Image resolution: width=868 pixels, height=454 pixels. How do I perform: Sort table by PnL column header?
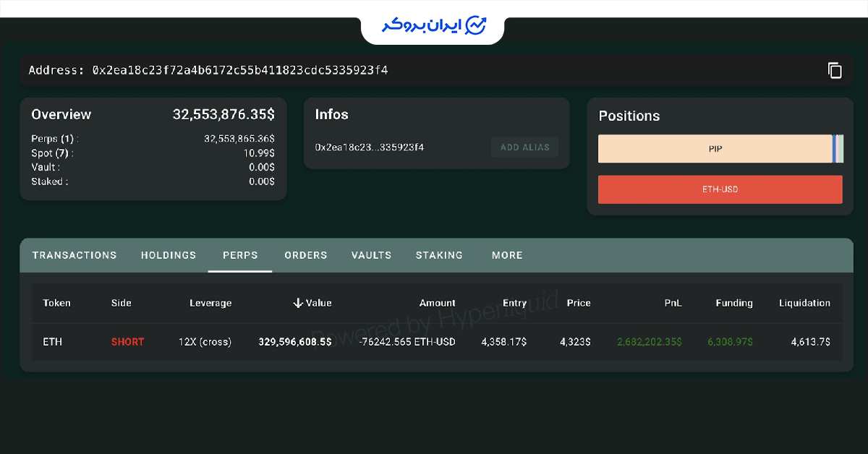pyautogui.click(x=673, y=303)
